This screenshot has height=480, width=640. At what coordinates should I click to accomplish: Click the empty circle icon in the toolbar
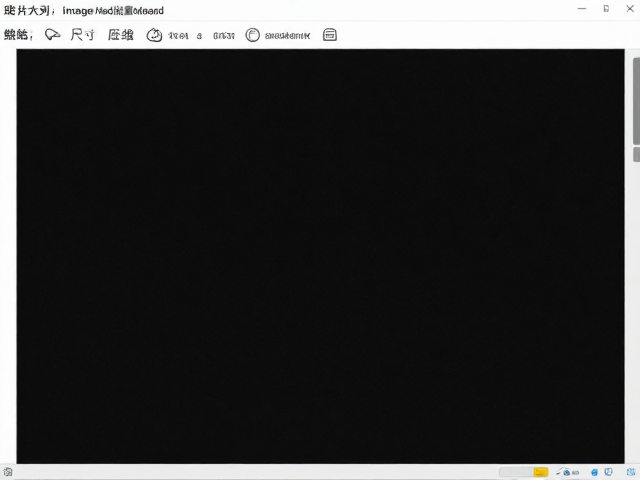coord(253,35)
